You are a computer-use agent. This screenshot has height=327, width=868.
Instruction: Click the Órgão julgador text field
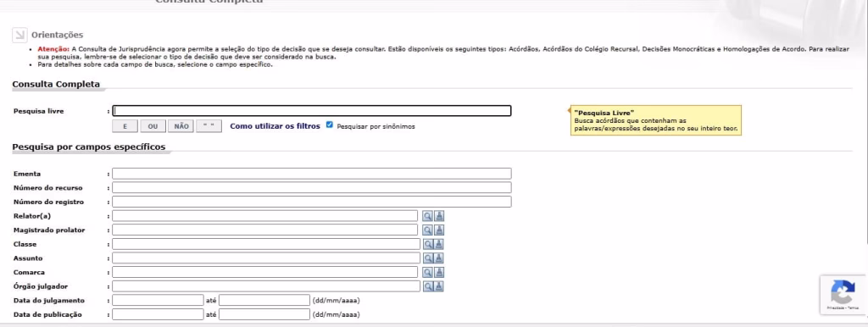pyautogui.click(x=266, y=286)
